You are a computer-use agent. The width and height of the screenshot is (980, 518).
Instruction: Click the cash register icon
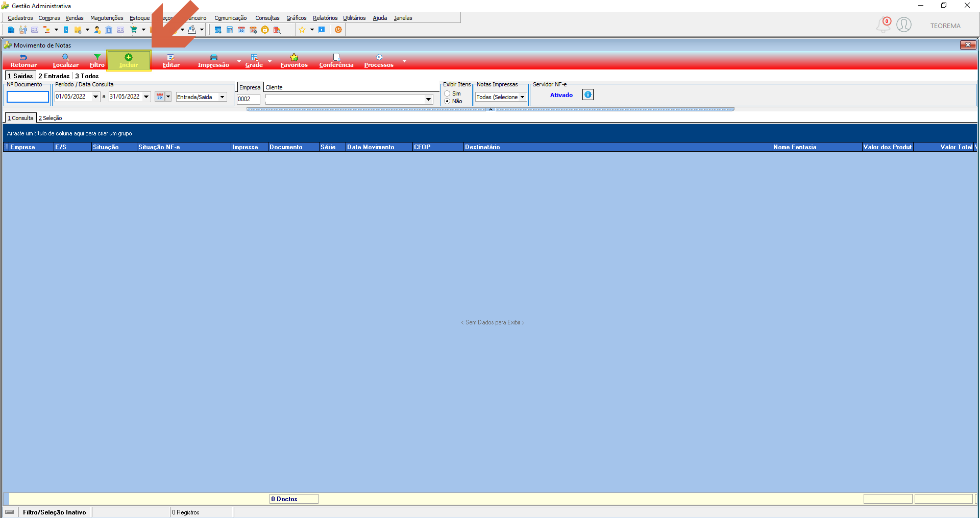(192, 30)
